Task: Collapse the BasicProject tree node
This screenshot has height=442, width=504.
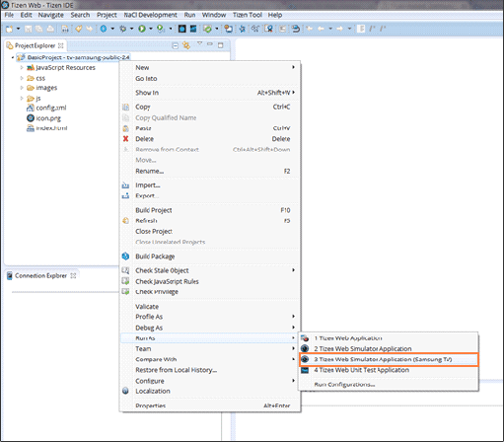Action: [x=13, y=57]
